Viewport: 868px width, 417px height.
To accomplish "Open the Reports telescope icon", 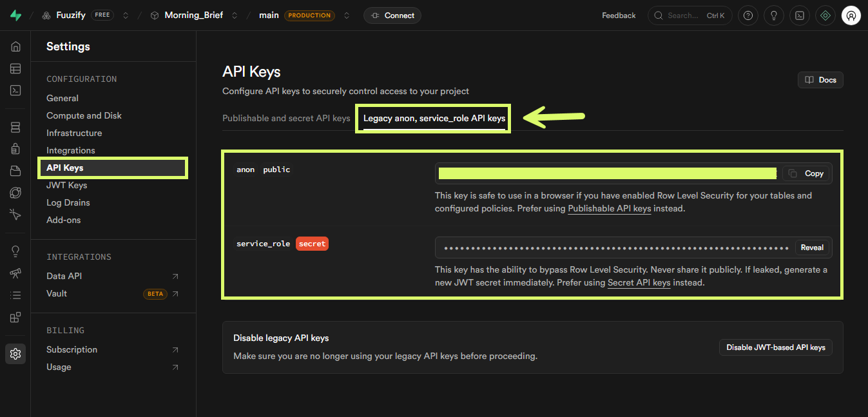I will click(x=15, y=273).
